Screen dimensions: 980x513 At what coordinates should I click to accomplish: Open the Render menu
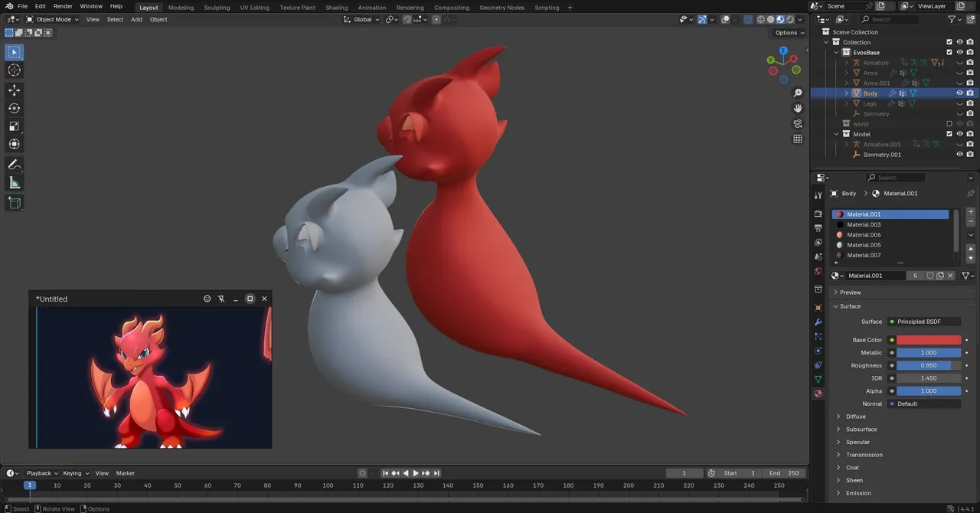(x=63, y=6)
